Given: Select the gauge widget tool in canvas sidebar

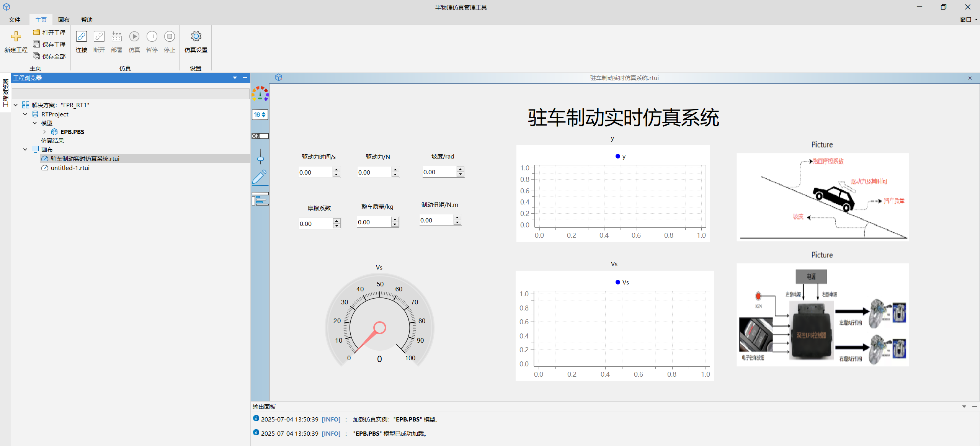Looking at the screenshot, I should [260, 94].
